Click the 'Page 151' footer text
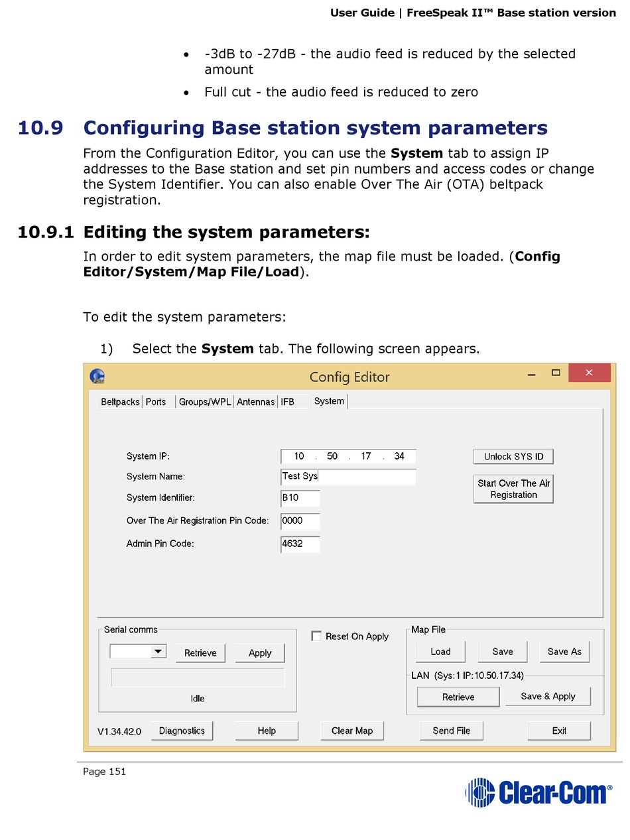This screenshot has height=840, width=630. pyautogui.click(x=104, y=771)
